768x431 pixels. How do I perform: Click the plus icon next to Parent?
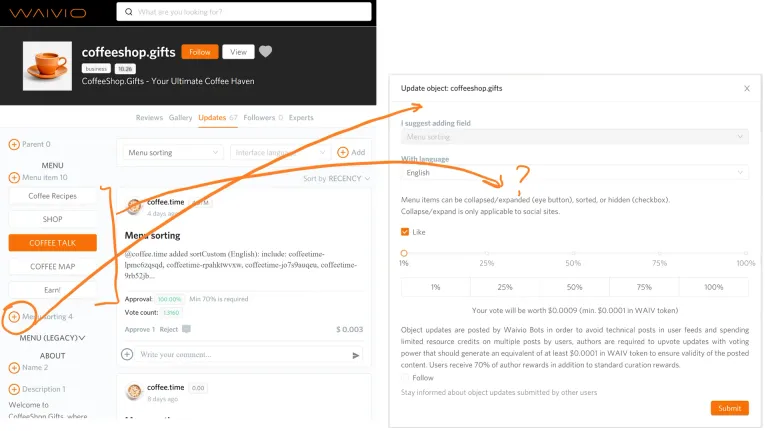pos(14,144)
